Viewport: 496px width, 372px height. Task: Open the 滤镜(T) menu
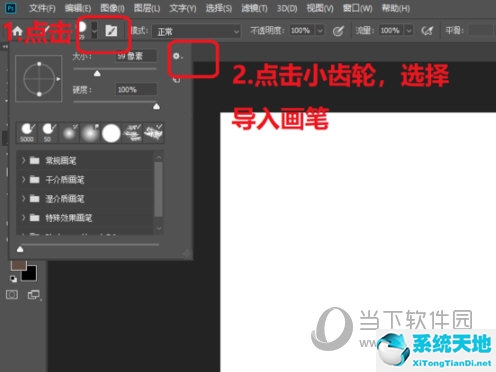point(254,8)
